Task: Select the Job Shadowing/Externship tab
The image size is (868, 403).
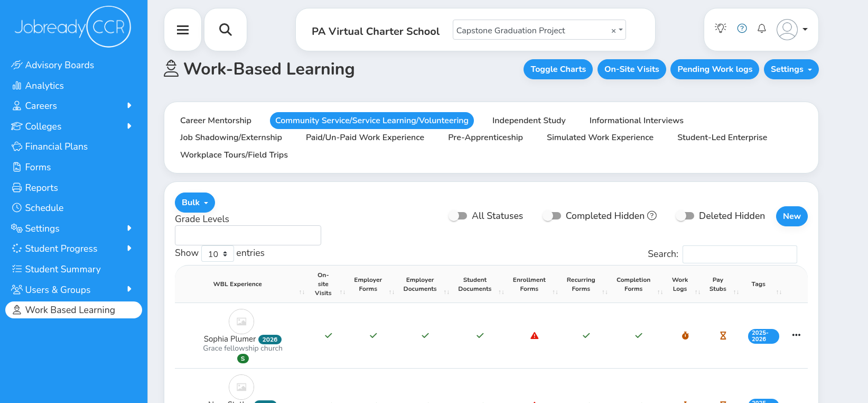Action: coord(231,138)
